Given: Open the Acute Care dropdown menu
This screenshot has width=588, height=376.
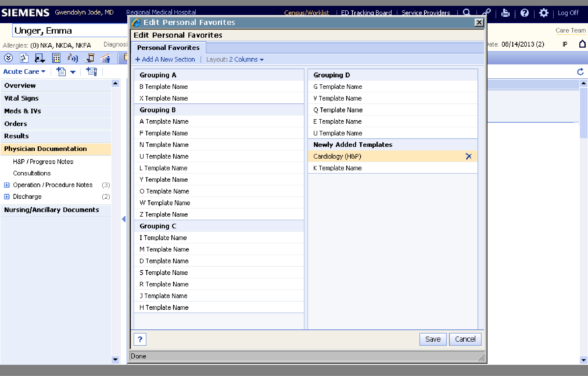Looking at the screenshot, I should pyautogui.click(x=24, y=72).
